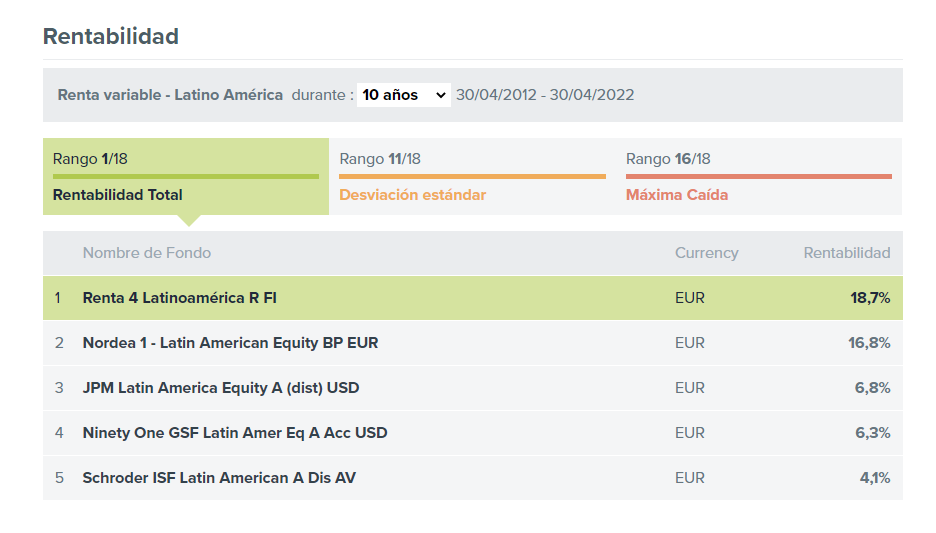Open Schroder ISF Latin American A Dis AV
Image resolution: width=936 pixels, height=533 pixels.
click(219, 478)
